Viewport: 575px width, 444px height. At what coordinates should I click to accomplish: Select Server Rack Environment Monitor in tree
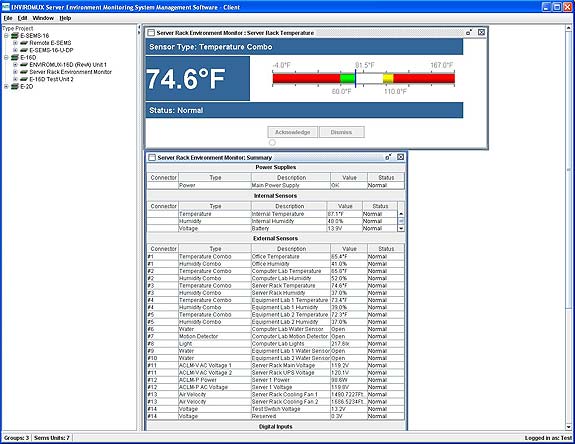70,72
